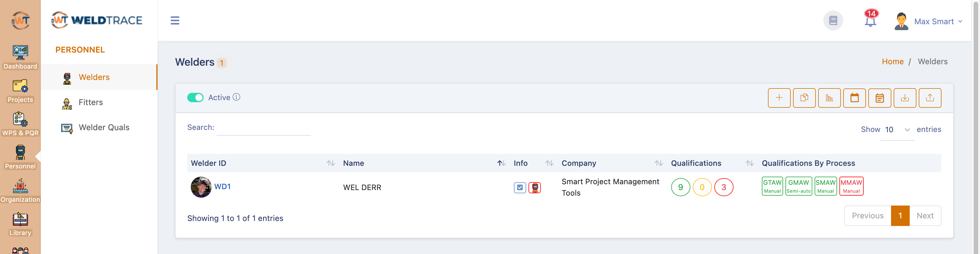Open the Show entries count dropdown

pyautogui.click(x=897, y=130)
